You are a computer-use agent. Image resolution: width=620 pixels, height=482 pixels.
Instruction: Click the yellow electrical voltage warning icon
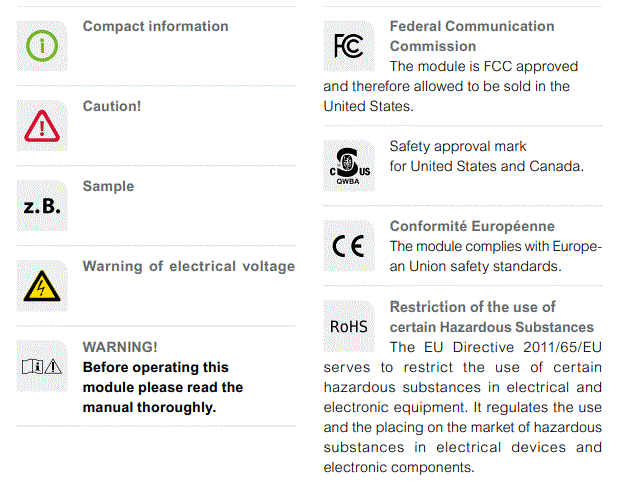pyautogui.click(x=43, y=287)
